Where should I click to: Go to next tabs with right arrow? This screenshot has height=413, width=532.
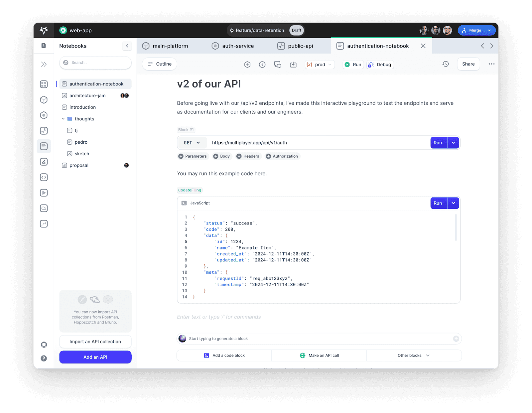(492, 46)
